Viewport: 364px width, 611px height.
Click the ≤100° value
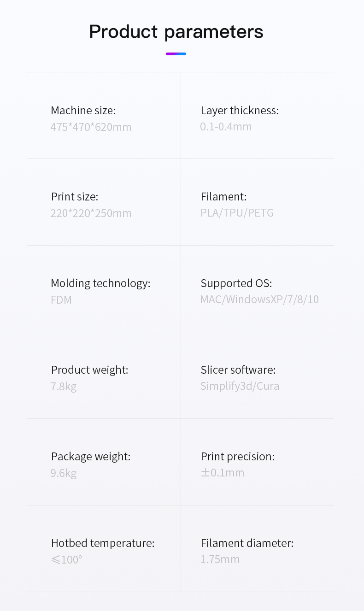coord(66,560)
